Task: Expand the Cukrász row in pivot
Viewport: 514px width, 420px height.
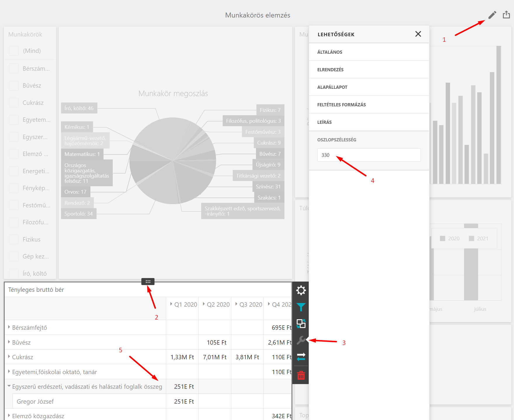Action: tap(9, 357)
